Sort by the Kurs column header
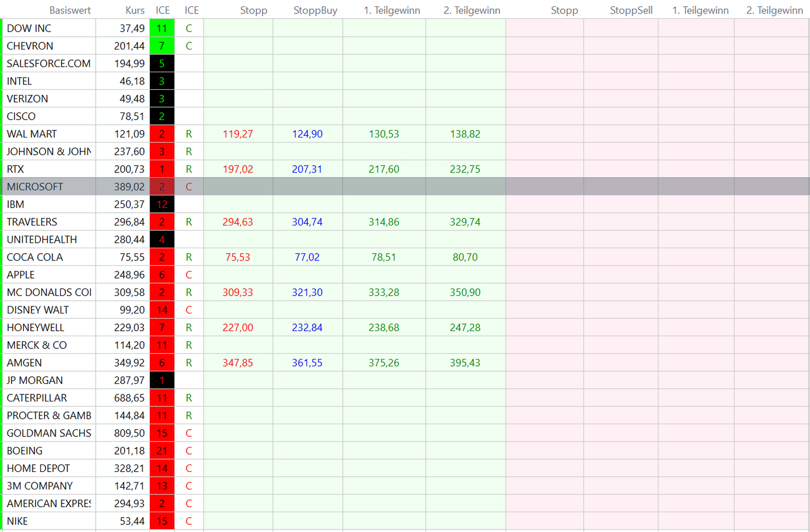 point(135,10)
